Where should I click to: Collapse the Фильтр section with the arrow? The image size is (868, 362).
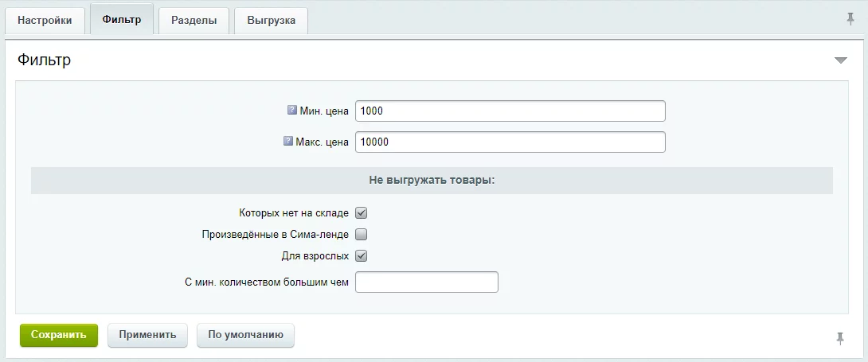pyautogui.click(x=841, y=60)
